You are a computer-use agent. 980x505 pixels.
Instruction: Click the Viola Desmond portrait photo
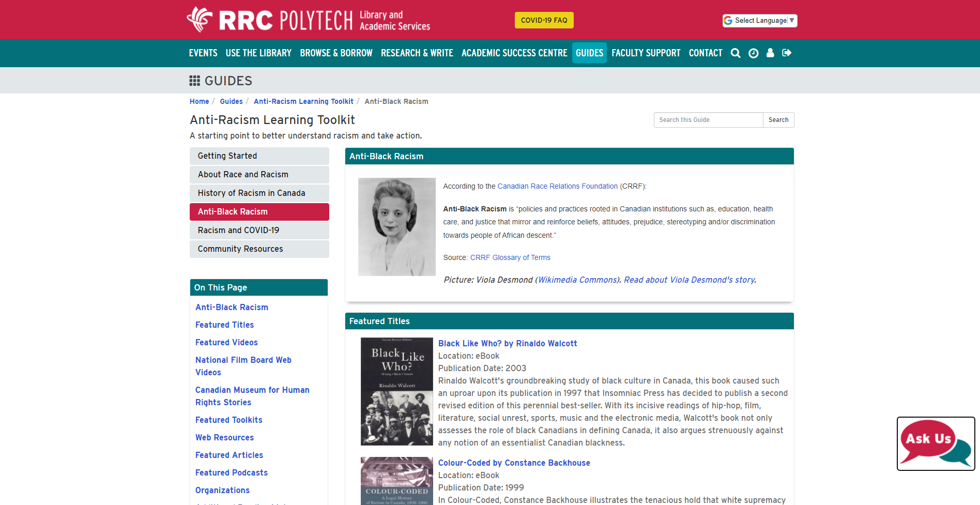[x=397, y=227]
